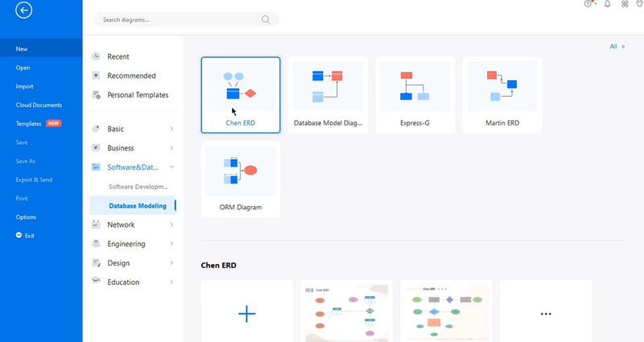644x342 pixels.
Task: Select Cloud Documents in sidebar
Action: pyautogui.click(x=39, y=105)
